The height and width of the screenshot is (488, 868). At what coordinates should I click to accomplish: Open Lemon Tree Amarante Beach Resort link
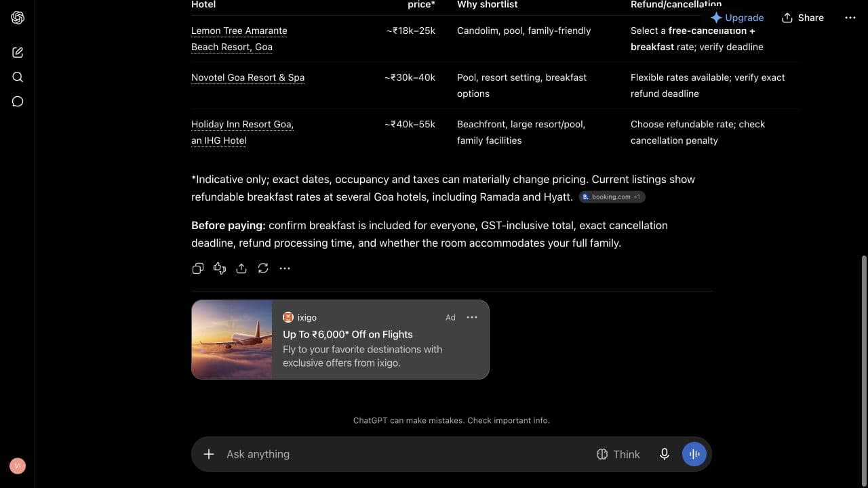coord(239,39)
